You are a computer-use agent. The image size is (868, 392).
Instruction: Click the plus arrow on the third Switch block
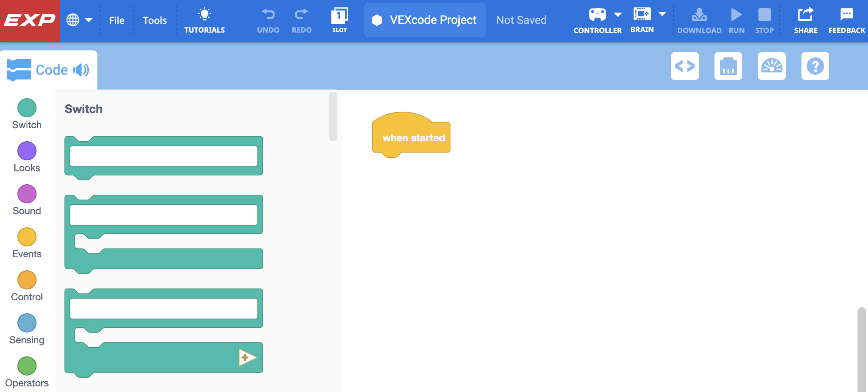247,357
